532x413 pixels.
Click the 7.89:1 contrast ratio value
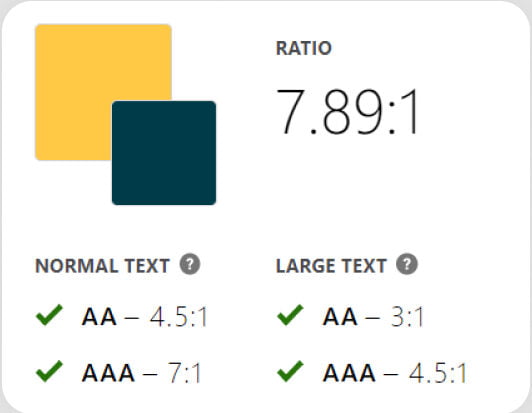348,112
